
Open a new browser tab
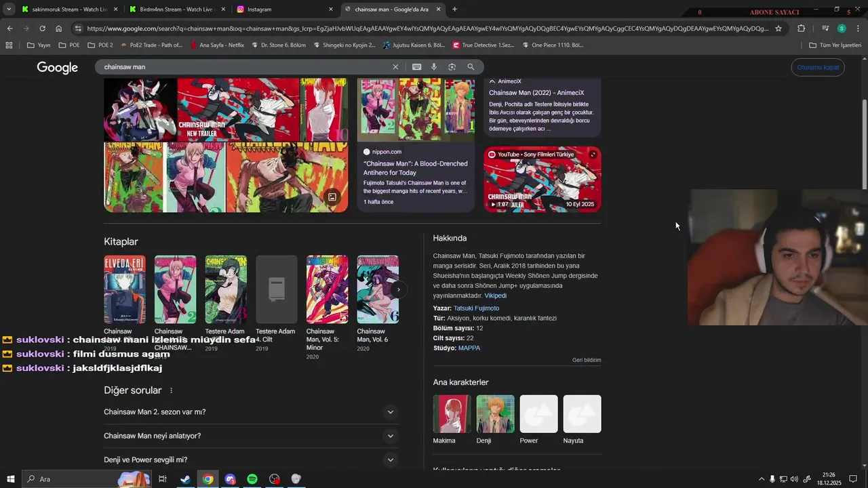[x=454, y=9]
